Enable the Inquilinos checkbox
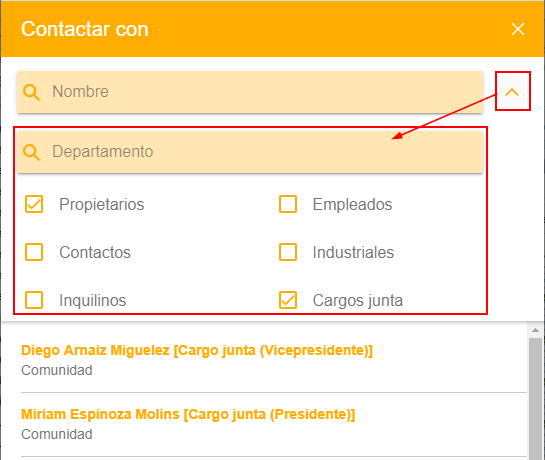545x460 pixels. 34,300
